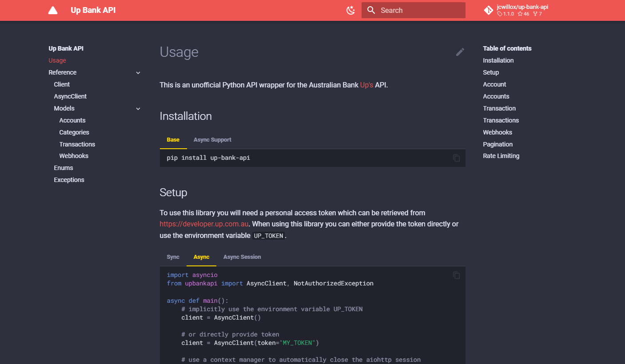This screenshot has height=364, width=625.
Task: Type in the Search input field
Action: [418, 10]
